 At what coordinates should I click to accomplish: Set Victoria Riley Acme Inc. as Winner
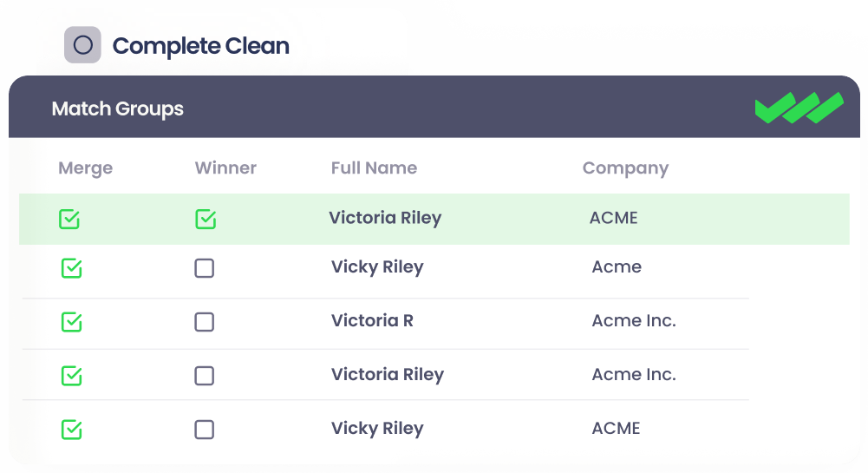(x=205, y=376)
